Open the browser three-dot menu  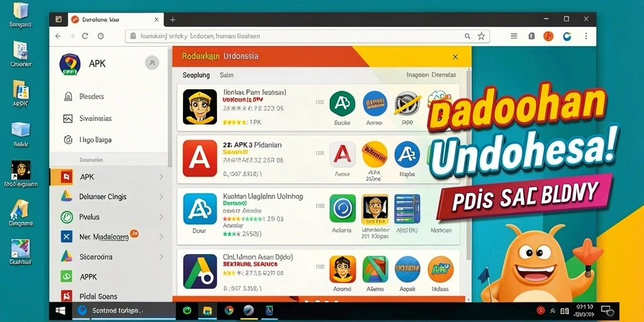point(586,36)
